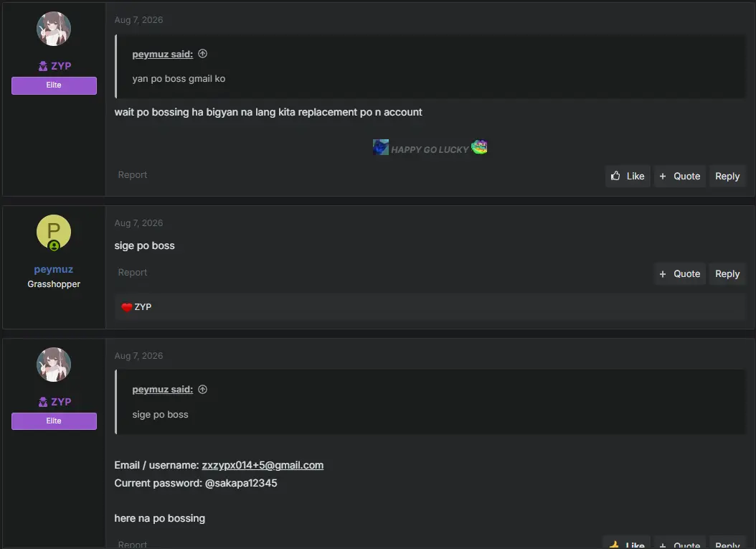Image resolution: width=756 pixels, height=549 pixels.
Task: Reply to peymuz's post
Action: (727, 273)
